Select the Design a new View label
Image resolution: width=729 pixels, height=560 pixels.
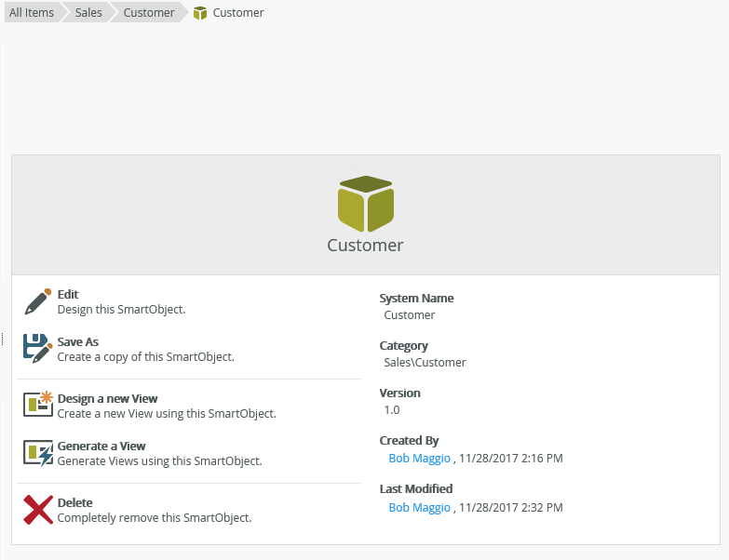pyautogui.click(x=107, y=398)
